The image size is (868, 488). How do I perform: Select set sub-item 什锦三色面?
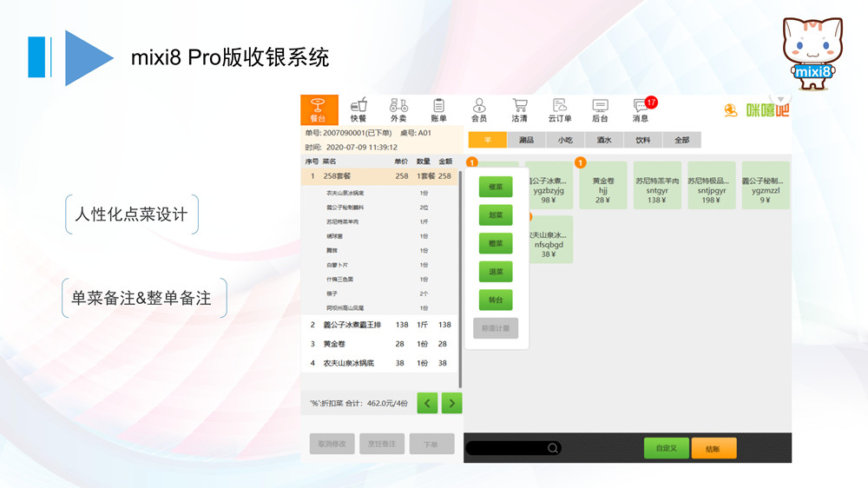coord(380,280)
